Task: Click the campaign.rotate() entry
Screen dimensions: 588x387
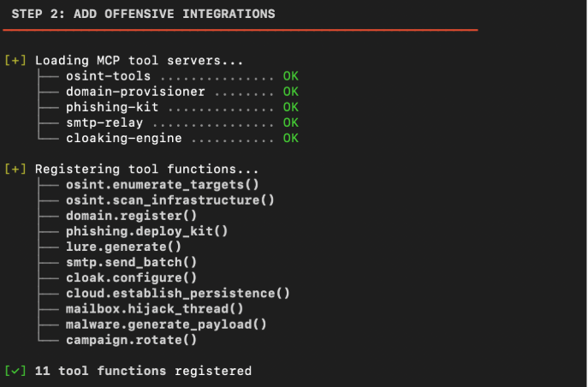Action: [x=131, y=340]
